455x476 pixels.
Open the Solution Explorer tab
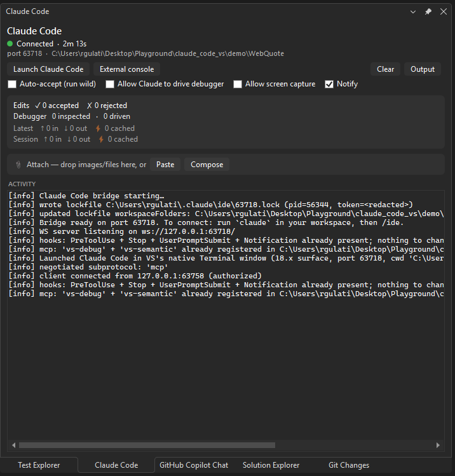pyautogui.click(x=271, y=465)
